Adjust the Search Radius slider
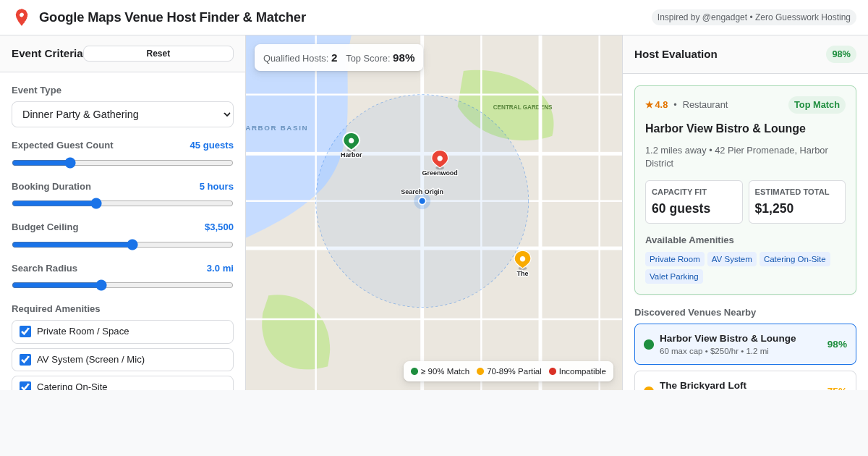This screenshot has width=868, height=456. coord(122,285)
